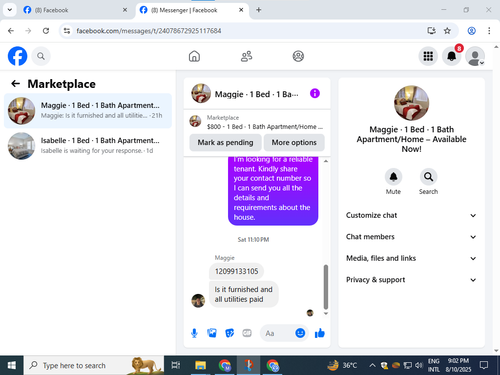Click the address bar URL

[149, 31]
